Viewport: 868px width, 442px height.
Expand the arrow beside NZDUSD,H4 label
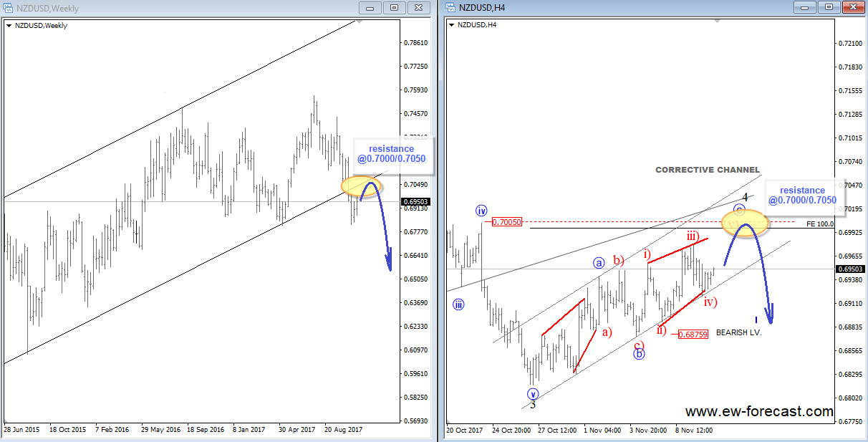pos(451,25)
